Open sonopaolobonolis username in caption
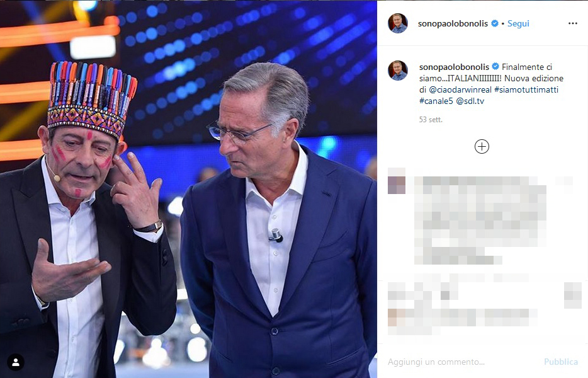588x378 pixels. (x=454, y=67)
